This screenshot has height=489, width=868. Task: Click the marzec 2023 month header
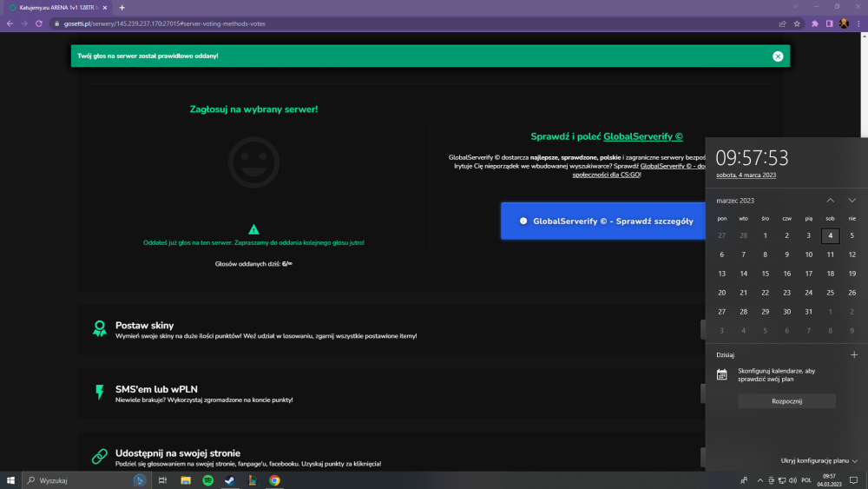pos(735,201)
